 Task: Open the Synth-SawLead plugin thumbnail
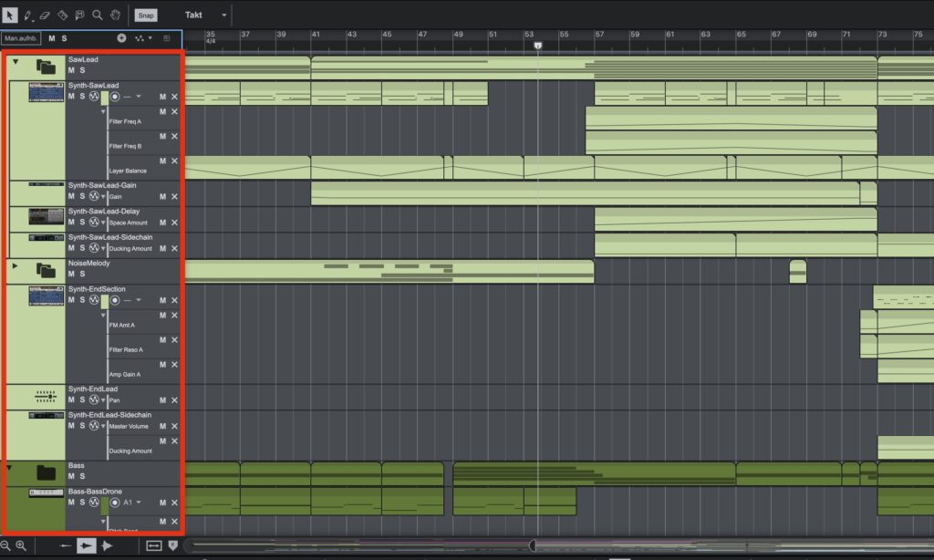click(47, 92)
